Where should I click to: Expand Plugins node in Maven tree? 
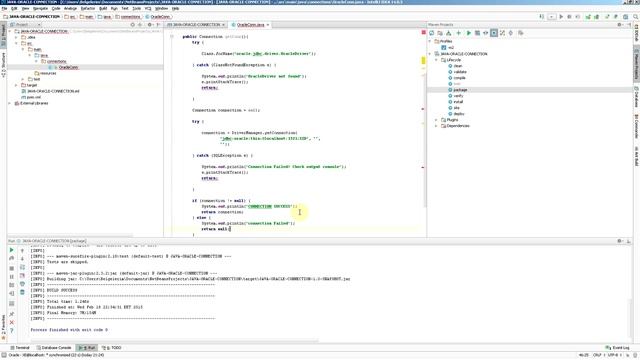click(x=436, y=120)
